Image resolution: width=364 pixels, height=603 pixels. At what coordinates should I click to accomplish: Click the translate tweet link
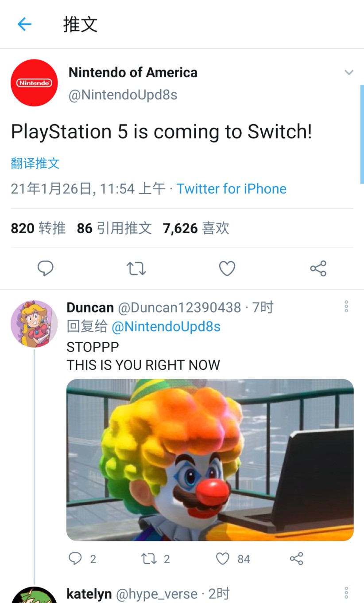35,163
